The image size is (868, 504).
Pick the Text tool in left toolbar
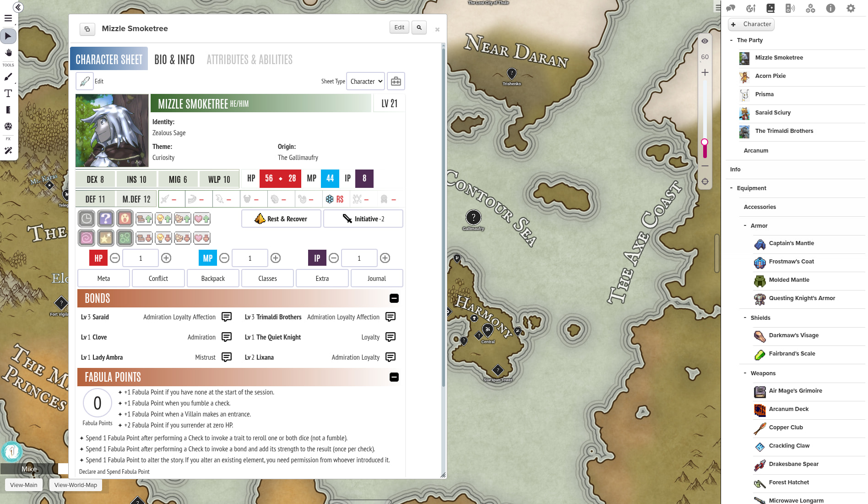(x=8, y=93)
